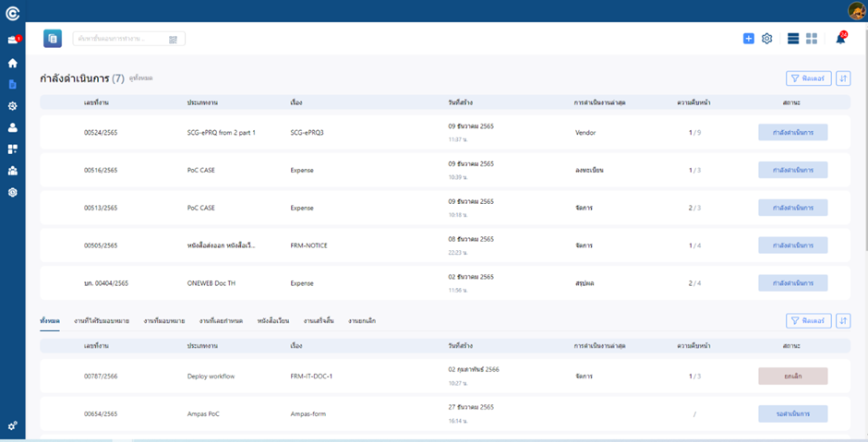The image size is (868, 442).
Task: Open the sort button in the กำลังดำเนินการ section
Action: [843, 78]
